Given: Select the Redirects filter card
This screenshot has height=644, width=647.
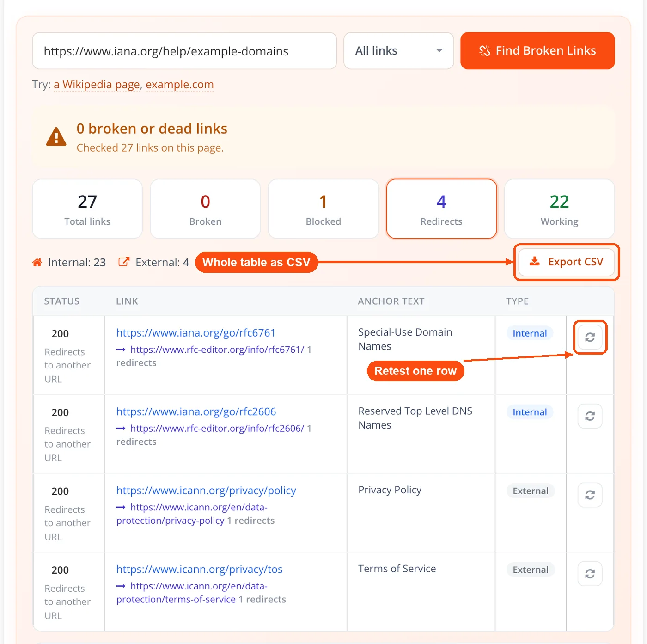Looking at the screenshot, I should 441,209.
